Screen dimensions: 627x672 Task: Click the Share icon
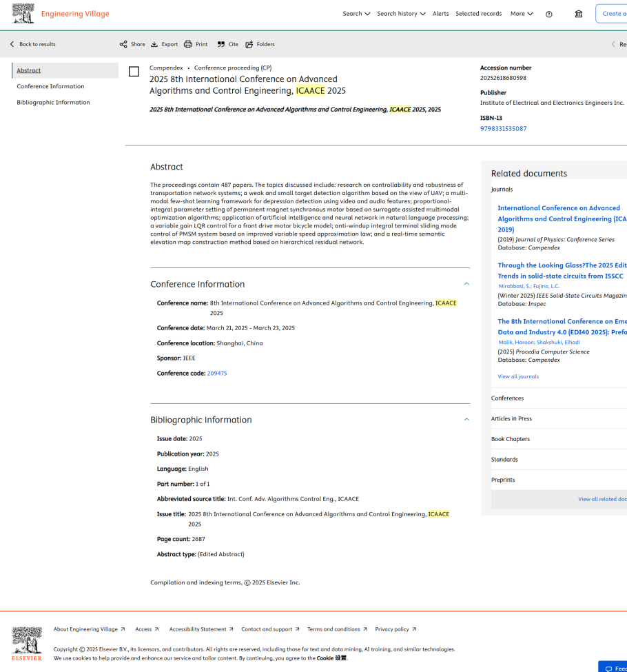pyautogui.click(x=123, y=44)
